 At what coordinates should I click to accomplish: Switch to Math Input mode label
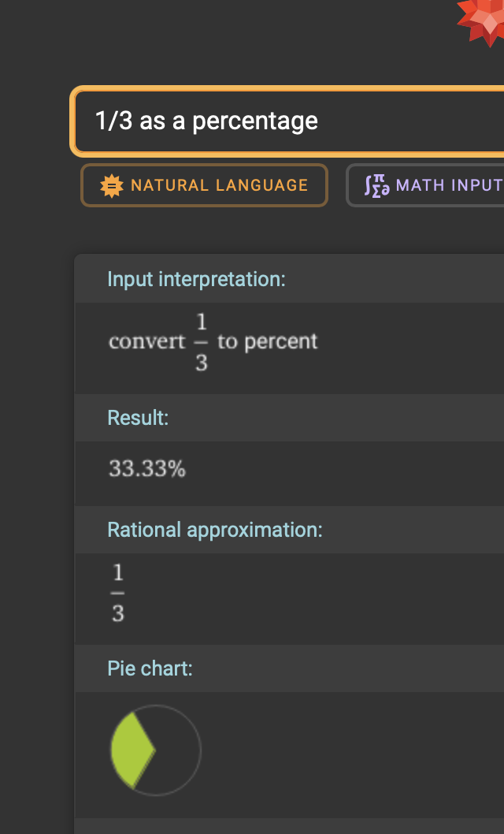(x=449, y=185)
